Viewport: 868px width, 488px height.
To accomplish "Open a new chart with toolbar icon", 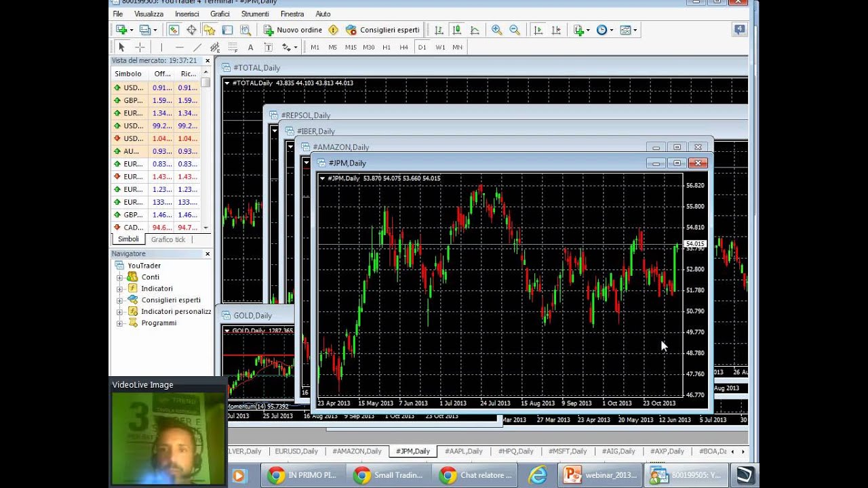I will [x=121, y=30].
